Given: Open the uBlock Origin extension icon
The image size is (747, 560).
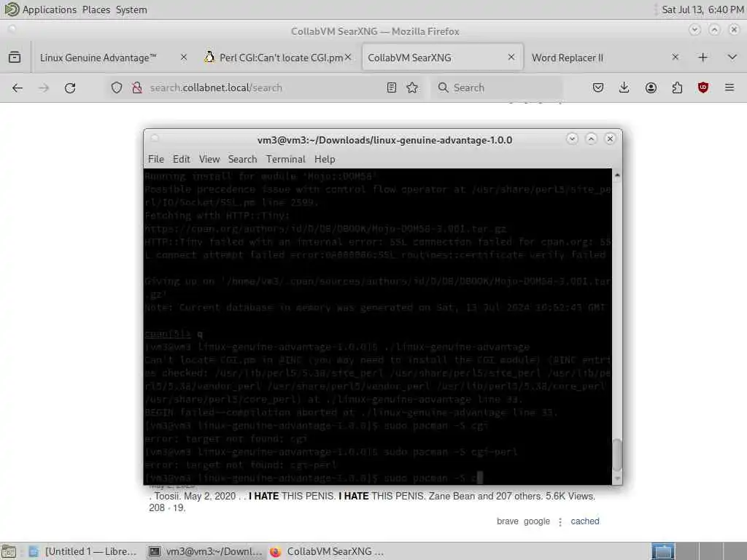Looking at the screenshot, I should (x=703, y=87).
